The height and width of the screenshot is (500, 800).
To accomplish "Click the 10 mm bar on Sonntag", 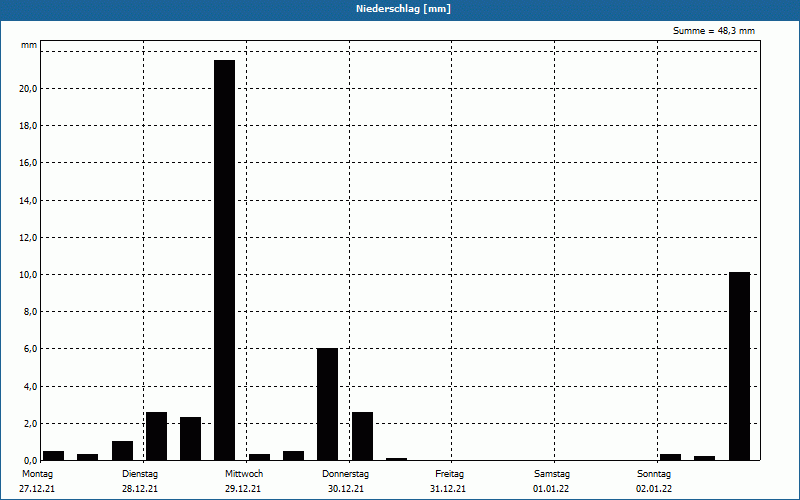I will point(739,366).
